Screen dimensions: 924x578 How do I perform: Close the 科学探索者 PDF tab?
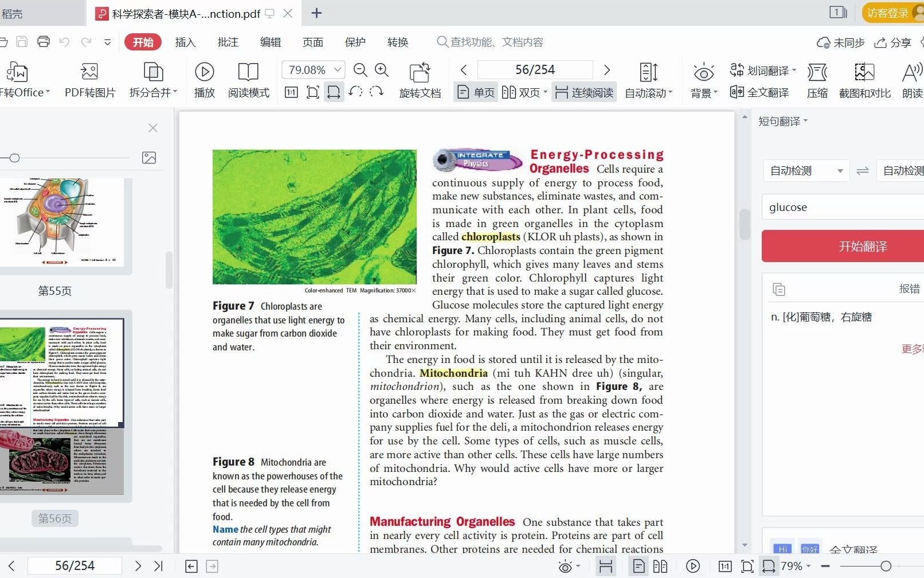click(288, 13)
